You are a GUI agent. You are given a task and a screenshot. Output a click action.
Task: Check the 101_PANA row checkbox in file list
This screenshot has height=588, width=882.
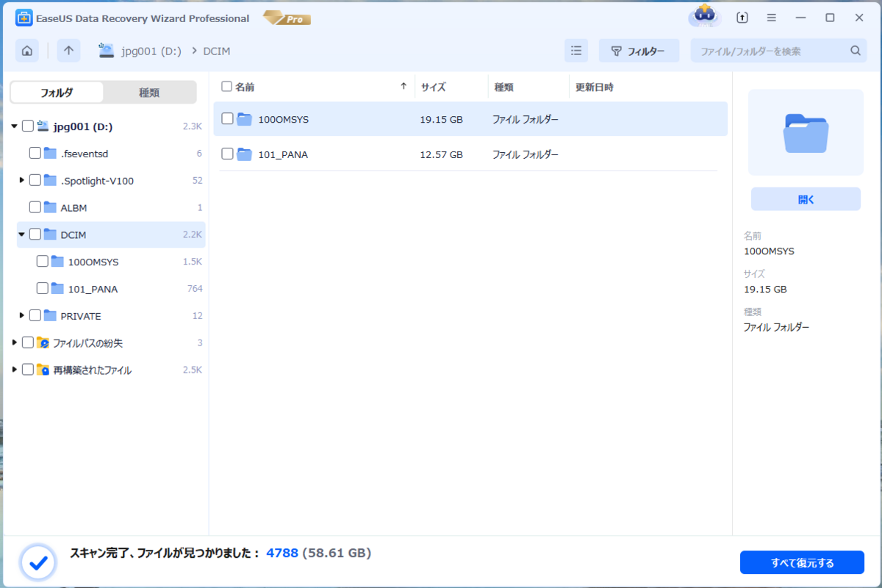point(227,154)
